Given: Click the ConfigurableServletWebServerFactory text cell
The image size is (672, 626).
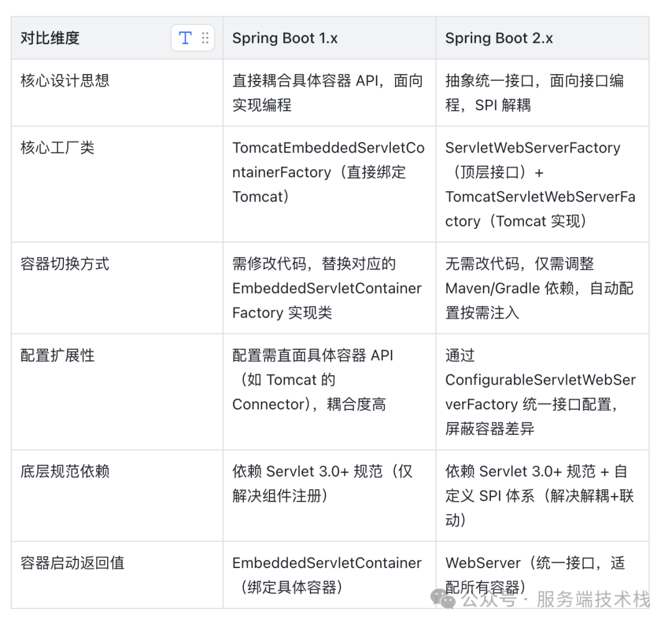Looking at the screenshot, I should coord(541,392).
